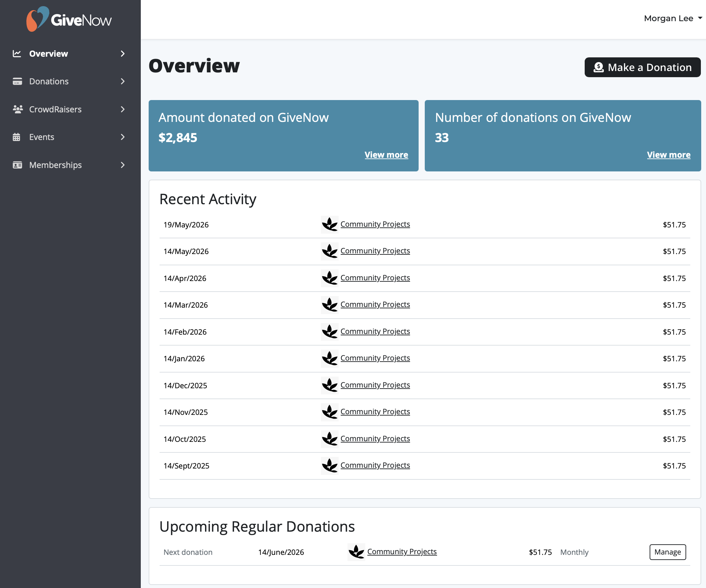
Task: Click the charity logo in Upcoming Regular Donations
Action: [x=356, y=552]
